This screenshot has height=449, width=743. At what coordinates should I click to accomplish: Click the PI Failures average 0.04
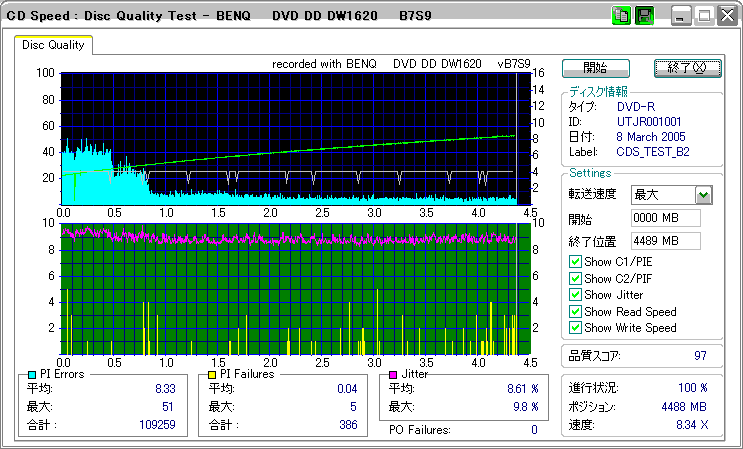[x=347, y=389]
